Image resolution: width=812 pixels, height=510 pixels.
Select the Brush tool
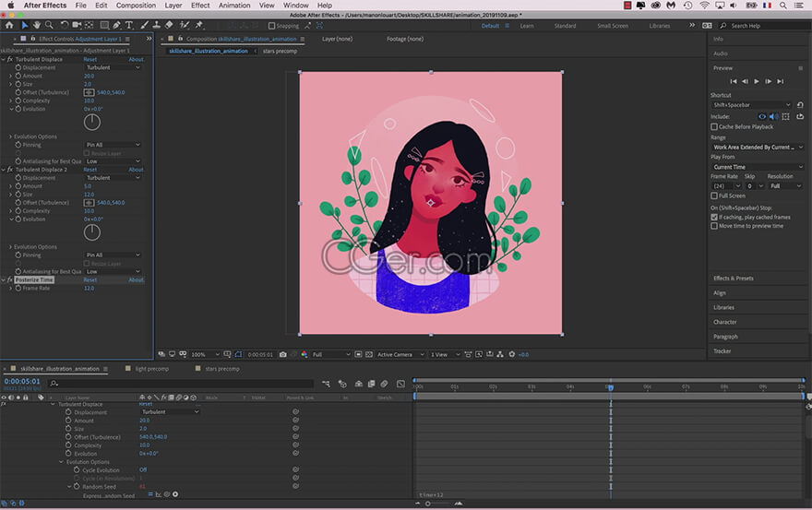(x=145, y=25)
